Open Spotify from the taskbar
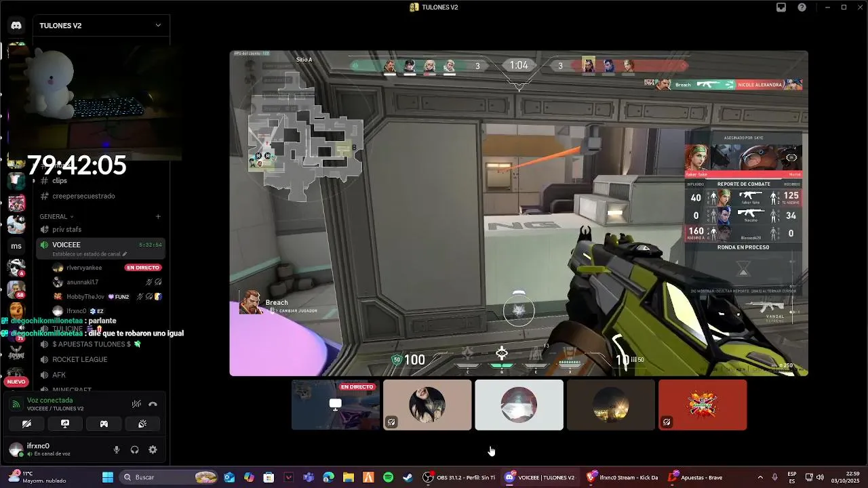This screenshot has height=488, width=868. click(388, 477)
